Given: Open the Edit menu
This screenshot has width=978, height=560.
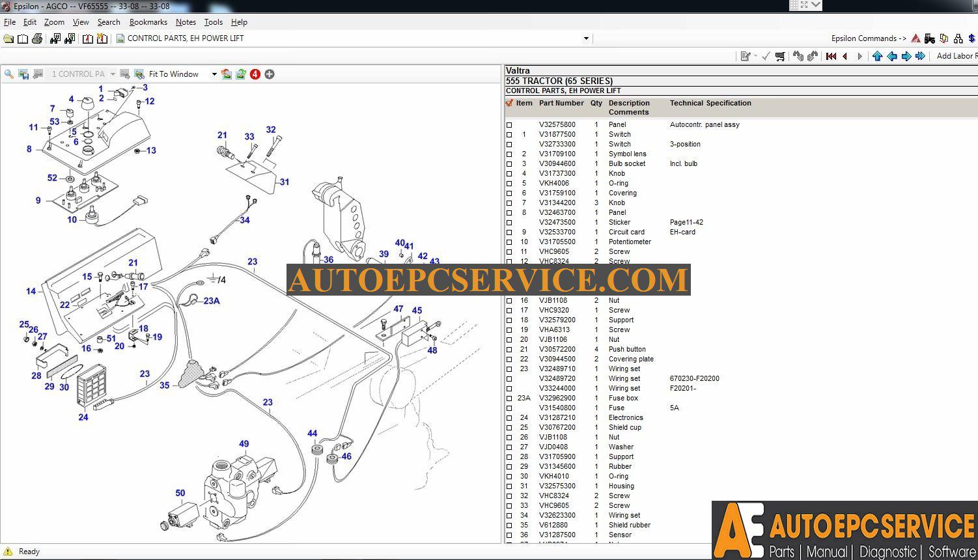Looking at the screenshot, I should pos(30,22).
